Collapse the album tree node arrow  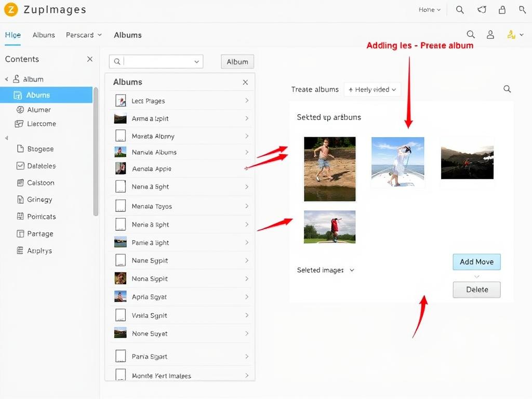coord(6,79)
